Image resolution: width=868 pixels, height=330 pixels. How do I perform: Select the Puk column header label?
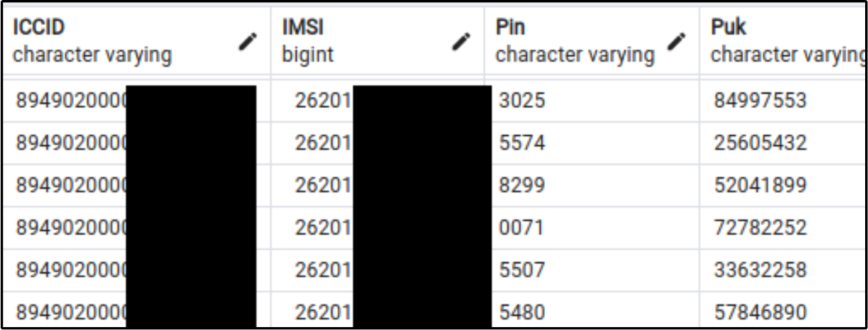point(729,27)
